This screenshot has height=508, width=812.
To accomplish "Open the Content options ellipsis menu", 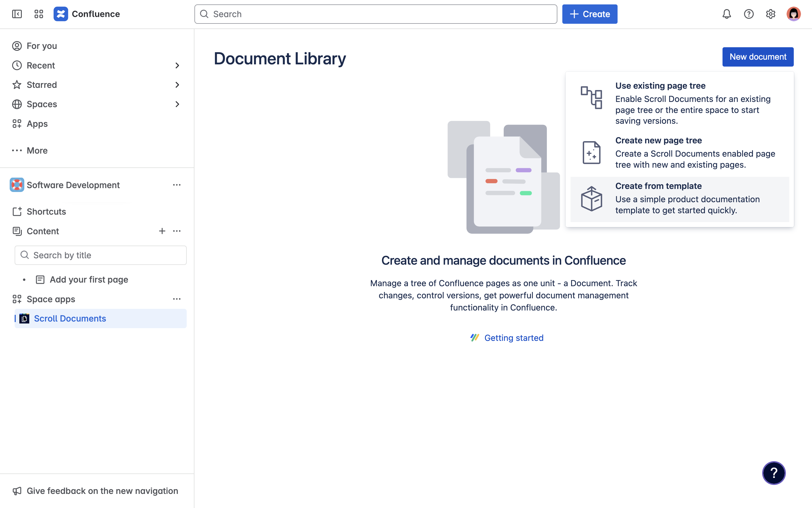I will coord(177,231).
